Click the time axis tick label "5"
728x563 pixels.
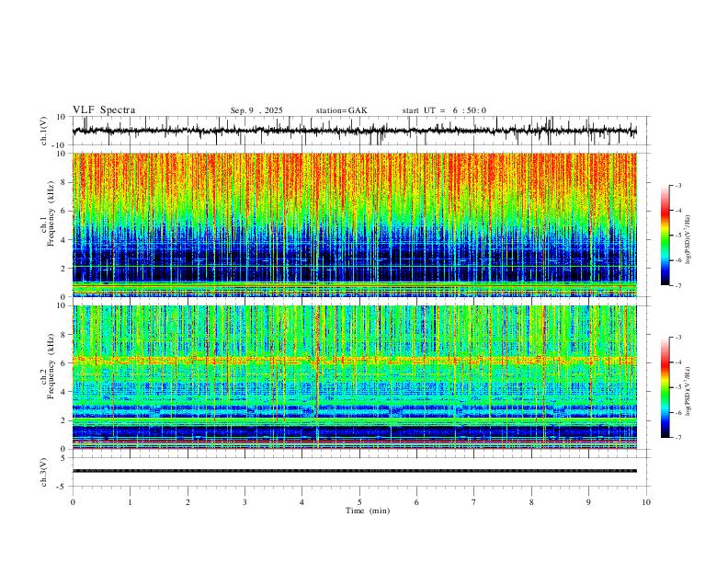point(359,502)
